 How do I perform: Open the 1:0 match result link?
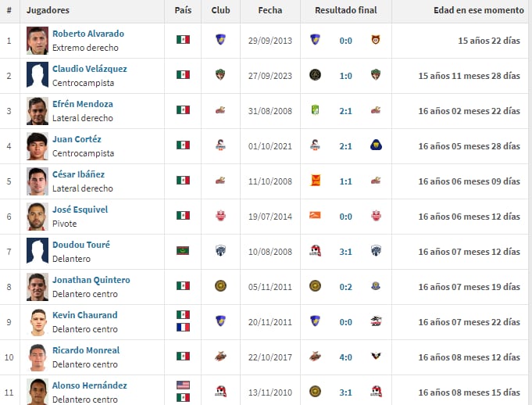(x=346, y=75)
